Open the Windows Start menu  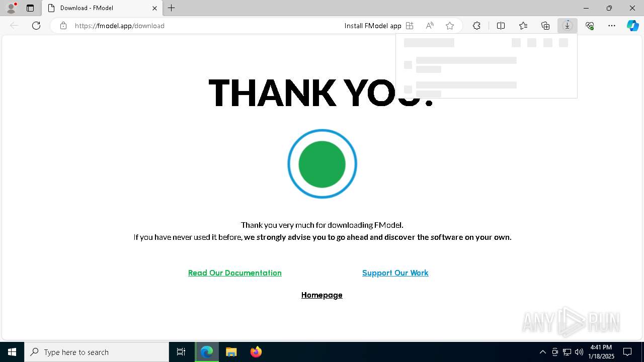coord(12,352)
